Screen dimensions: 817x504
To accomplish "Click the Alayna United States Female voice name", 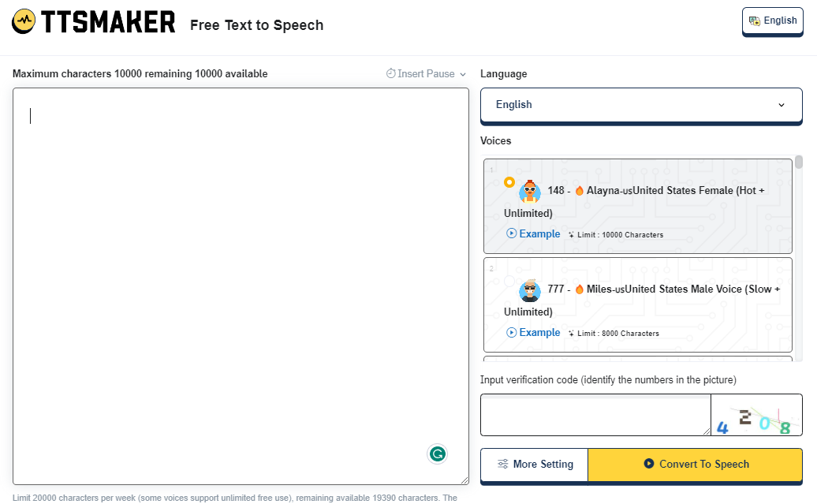I will 634,201.
